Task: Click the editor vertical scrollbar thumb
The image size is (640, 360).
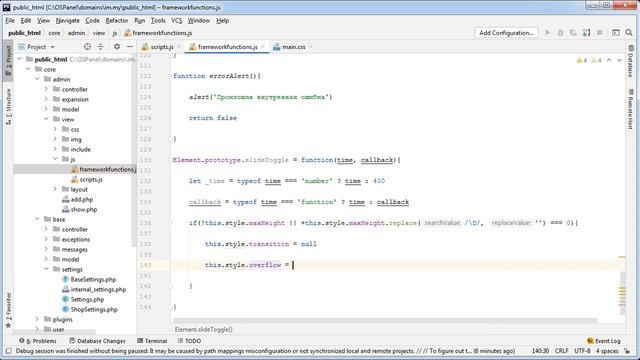Action: click(623, 293)
